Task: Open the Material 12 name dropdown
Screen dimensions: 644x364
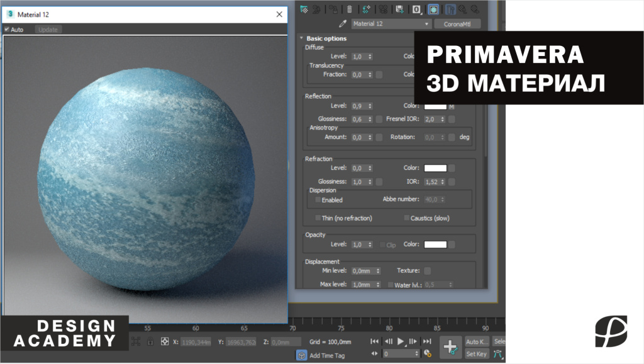Action: (x=428, y=24)
